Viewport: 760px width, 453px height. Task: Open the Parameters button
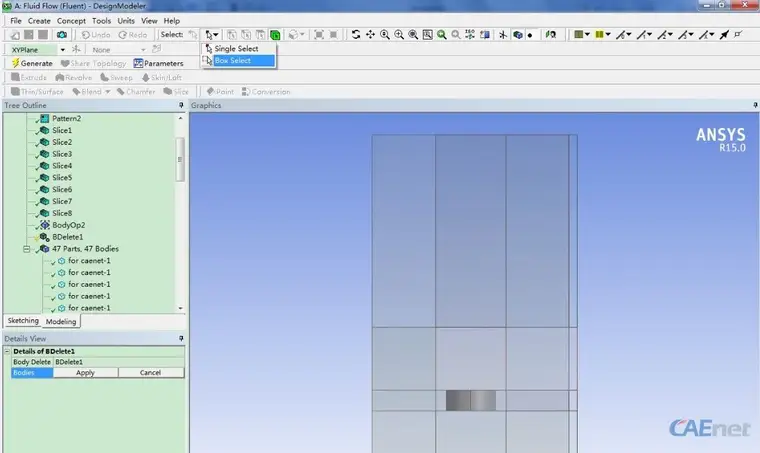point(158,63)
